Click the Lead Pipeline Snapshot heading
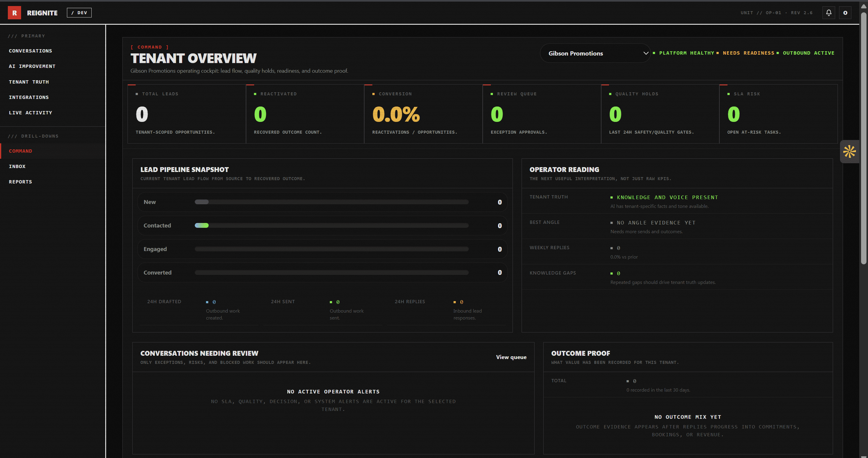 (184, 170)
